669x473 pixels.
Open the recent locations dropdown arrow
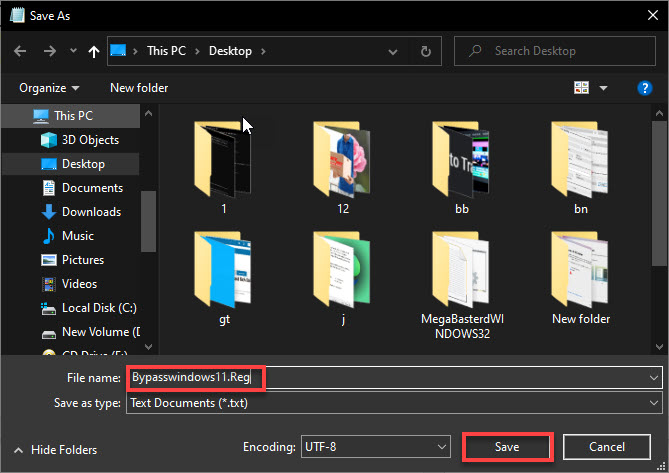pyautogui.click(x=73, y=51)
